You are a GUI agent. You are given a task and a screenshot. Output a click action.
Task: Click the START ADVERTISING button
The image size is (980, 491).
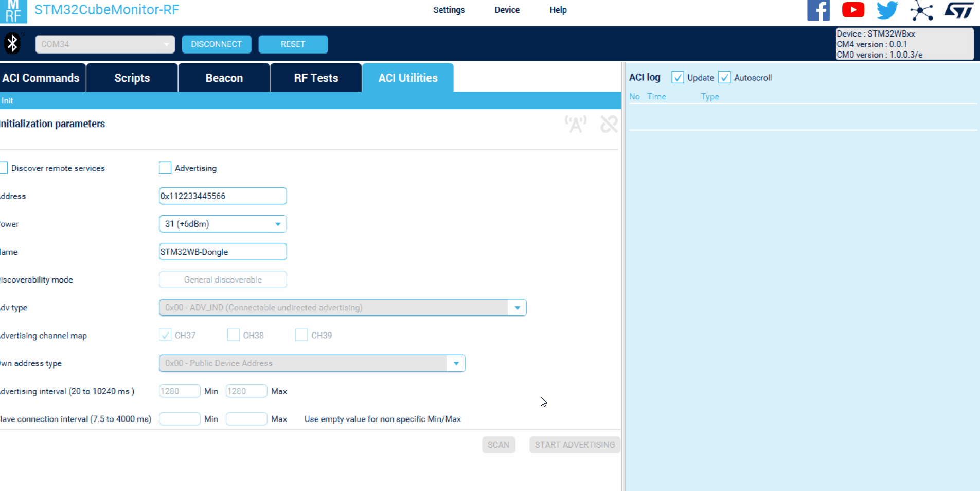pyautogui.click(x=575, y=445)
